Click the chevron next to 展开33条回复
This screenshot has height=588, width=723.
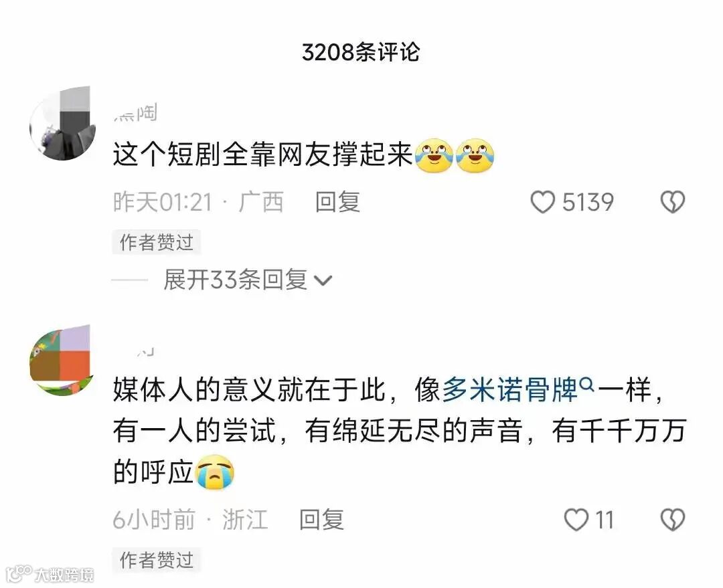[x=322, y=281]
